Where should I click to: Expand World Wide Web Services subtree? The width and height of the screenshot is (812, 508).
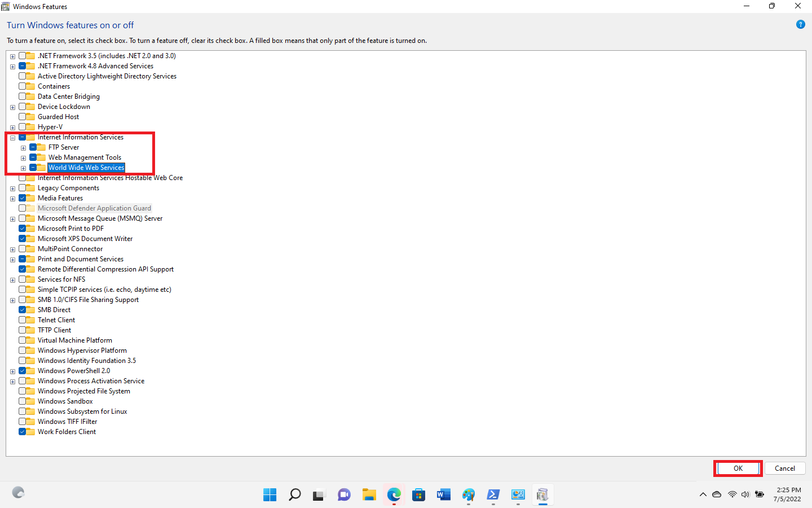pos(23,168)
